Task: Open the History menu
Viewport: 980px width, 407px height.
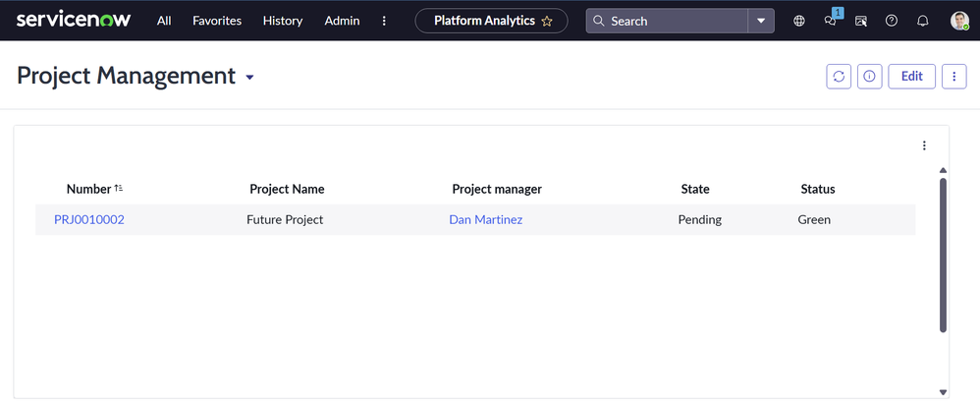Action: 283,21
